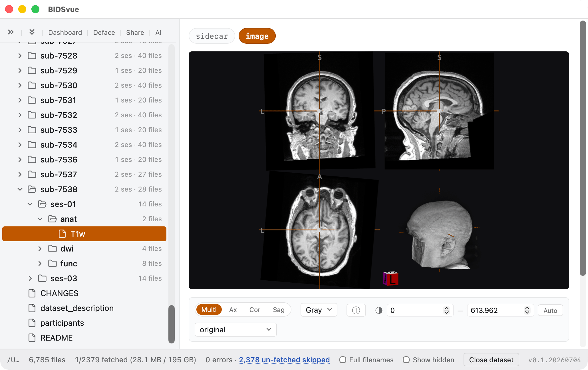Click the minimum intensity stepper arrows

[447, 310]
